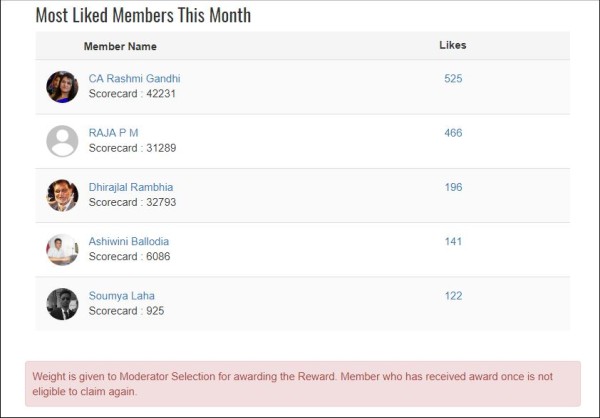600x418 pixels.
Task: Click RAJA P M's default avatar icon
Action: pos(62,141)
